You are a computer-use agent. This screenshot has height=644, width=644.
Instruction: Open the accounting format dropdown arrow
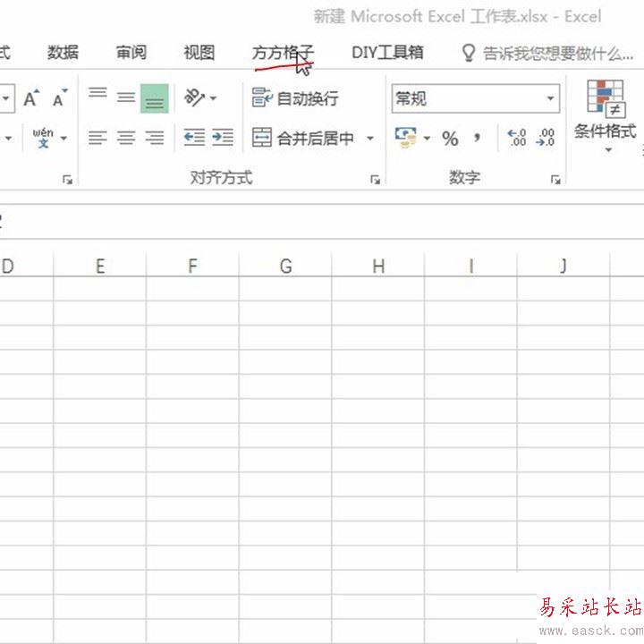[x=427, y=139]
